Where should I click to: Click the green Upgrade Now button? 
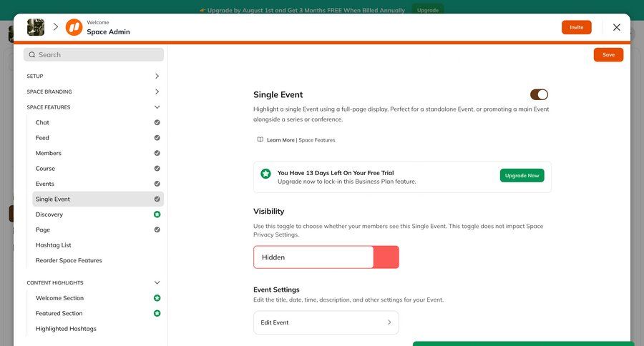[x=522, y=175]
